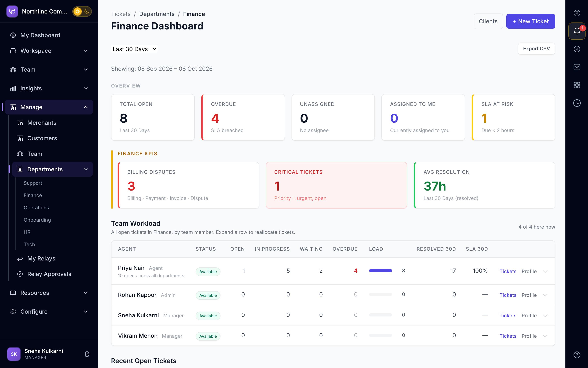Image resolution: width=588 pixels, height=368 pixels.
Task: Click Tickets breadcrumb link
Action: pos(121,14)
